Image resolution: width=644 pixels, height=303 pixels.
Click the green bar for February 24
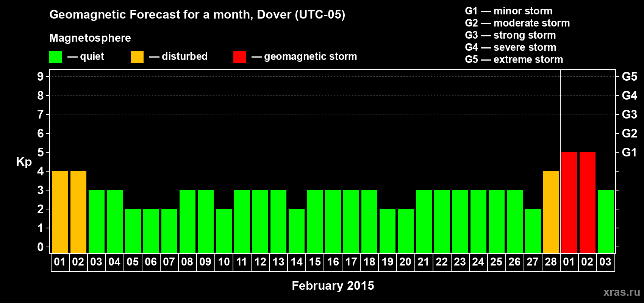click(478, 222)
